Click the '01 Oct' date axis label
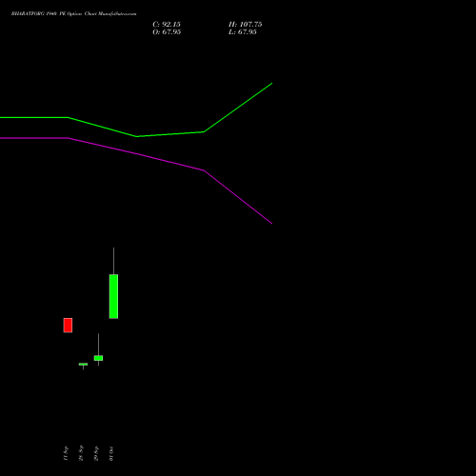Image resolution: width=476 pixels, height=476 pixels. (x=111, y=453)
